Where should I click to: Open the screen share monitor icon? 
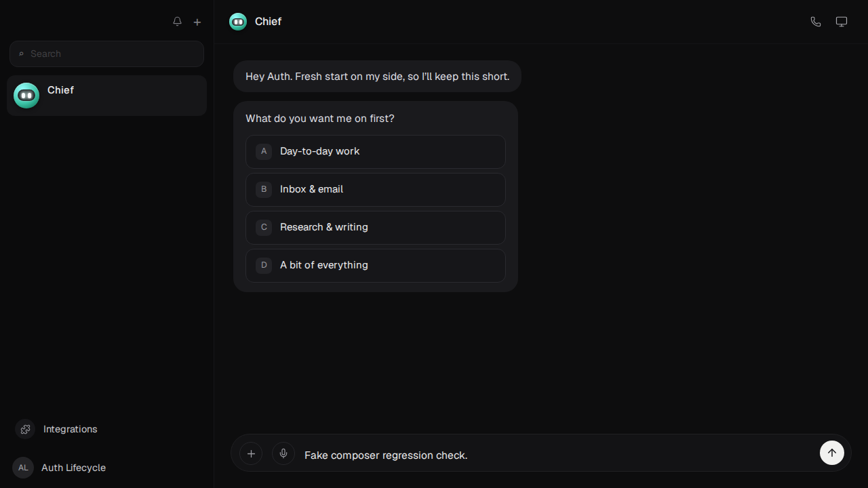842,22
